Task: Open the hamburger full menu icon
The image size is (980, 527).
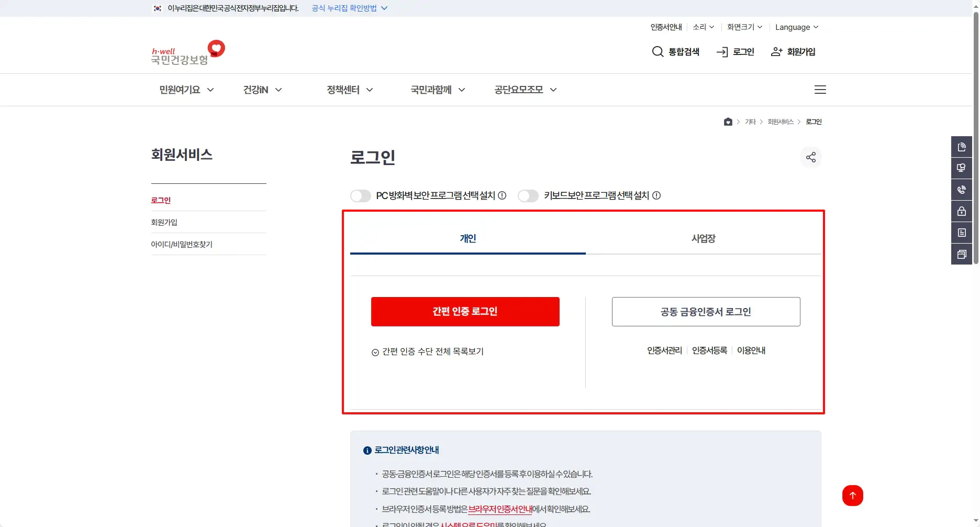Action: 820,90
